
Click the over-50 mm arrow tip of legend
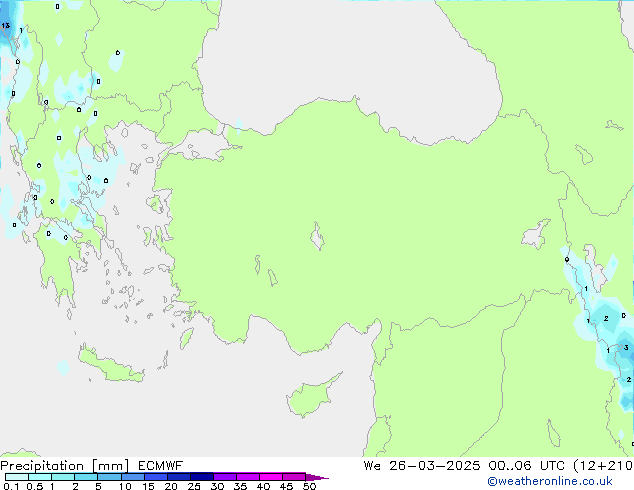[317, 477]
